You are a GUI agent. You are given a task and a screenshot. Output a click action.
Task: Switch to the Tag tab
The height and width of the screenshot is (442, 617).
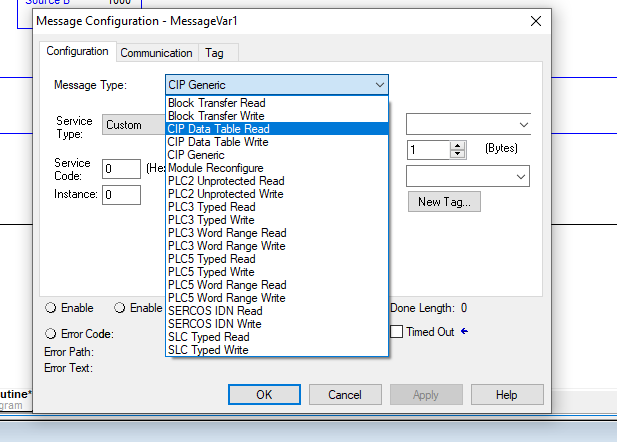pos(214,53)
